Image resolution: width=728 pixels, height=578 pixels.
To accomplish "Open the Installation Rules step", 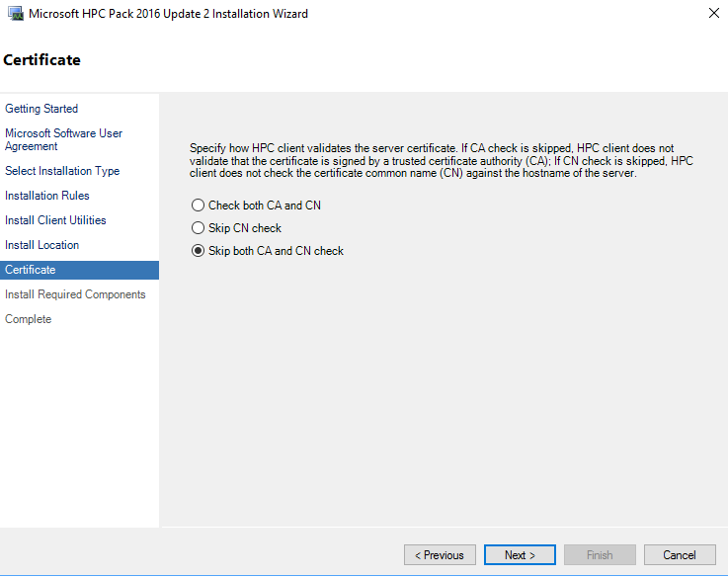I will coord(46,196).
